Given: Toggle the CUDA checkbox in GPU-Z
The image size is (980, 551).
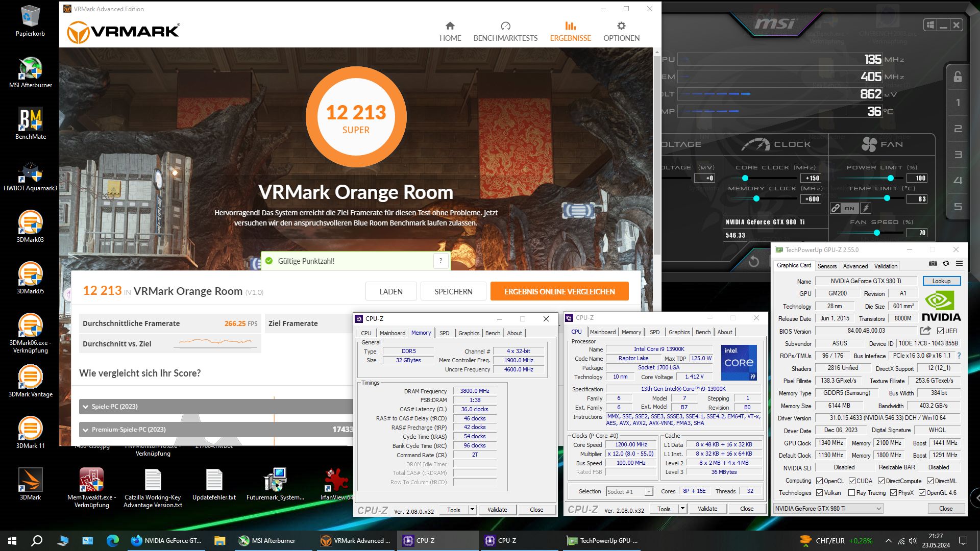Looking at the screenshot, I should click(852, 481).
